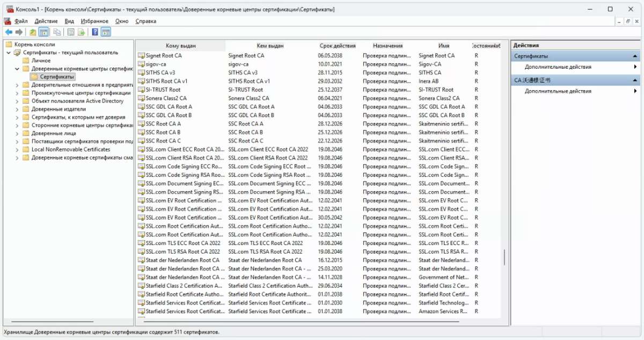
Task: Click the certificate list vertical scrollbar thumb
Action: coord(504,257)
